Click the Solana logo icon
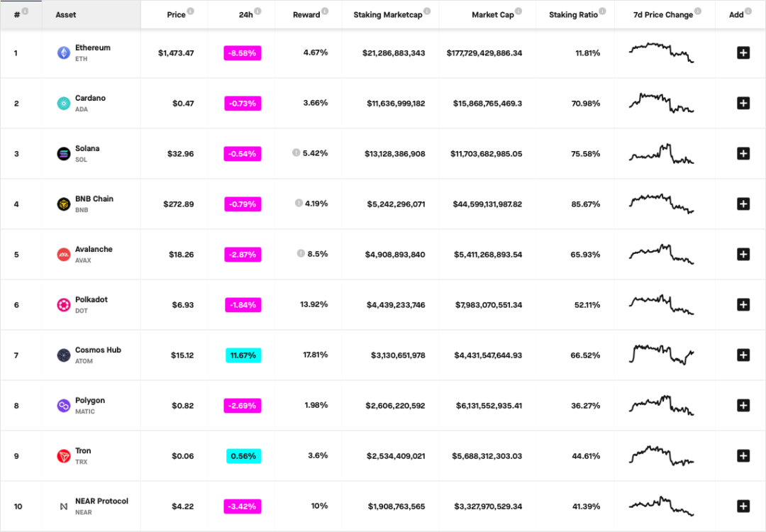The height and width of the screenshot is (532, 766). tap(64, 153)
